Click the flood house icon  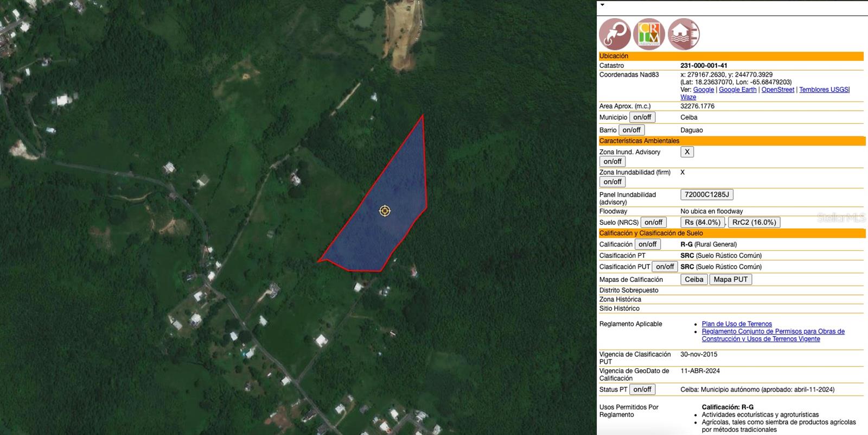click(684, 34)
